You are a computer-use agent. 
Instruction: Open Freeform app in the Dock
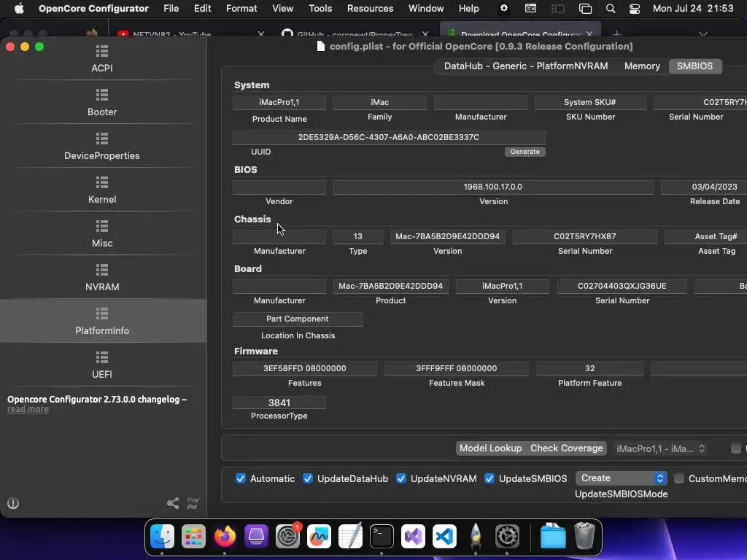[x=319, y=536]
